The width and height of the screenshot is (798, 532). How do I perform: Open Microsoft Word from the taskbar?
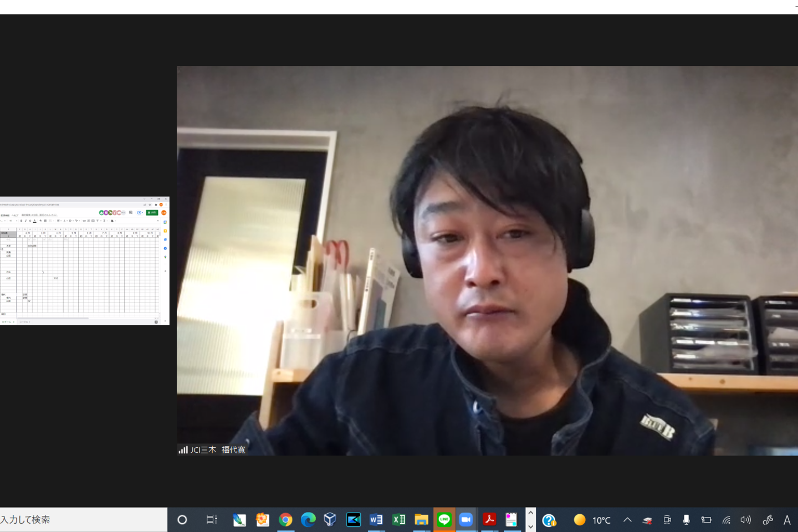coord(376,520)
